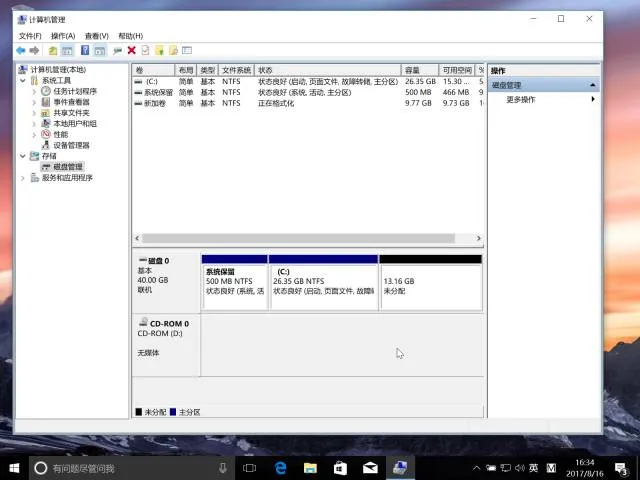Click the horizontal scrollbar left arrow
This screenshot has height=480, width=640.
point(137,238)
